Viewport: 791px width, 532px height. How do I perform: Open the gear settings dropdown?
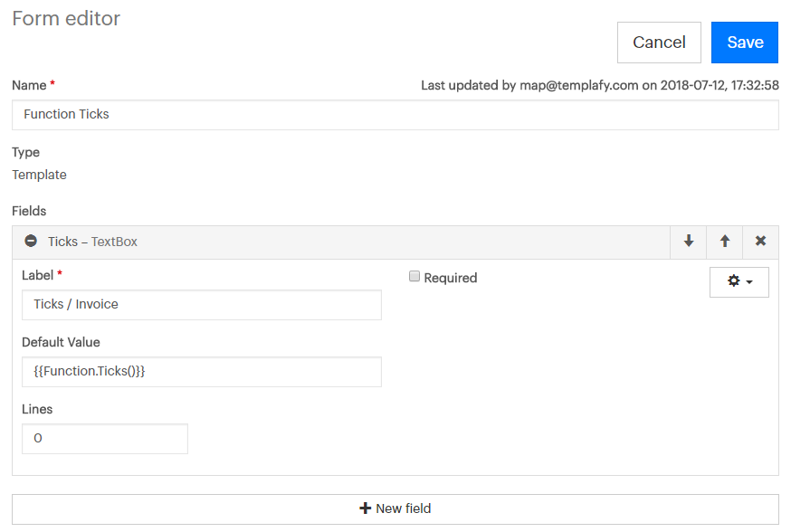pos(739,282)
